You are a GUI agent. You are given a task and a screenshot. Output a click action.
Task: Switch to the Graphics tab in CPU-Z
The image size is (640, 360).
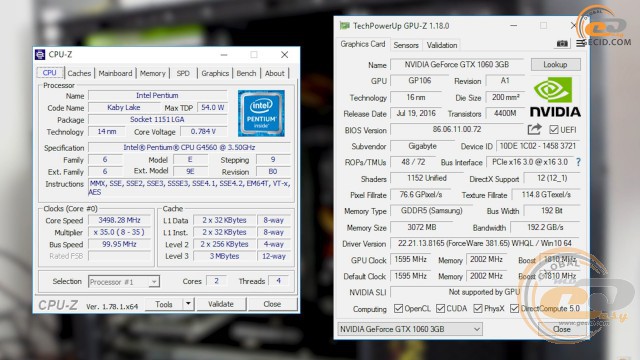pyautogui.click(x=215, y=73)
